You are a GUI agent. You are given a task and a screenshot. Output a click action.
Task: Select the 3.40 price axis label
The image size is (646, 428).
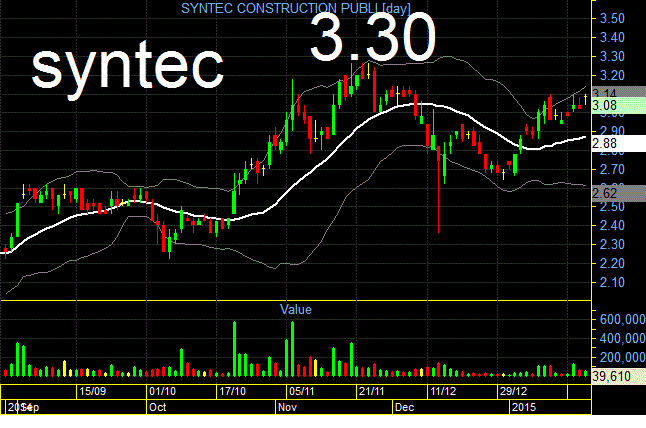(x=612, y=37)
